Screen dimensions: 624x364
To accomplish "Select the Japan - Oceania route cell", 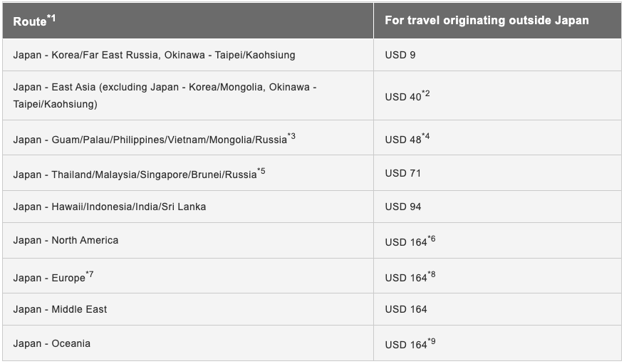I will 52,344.
